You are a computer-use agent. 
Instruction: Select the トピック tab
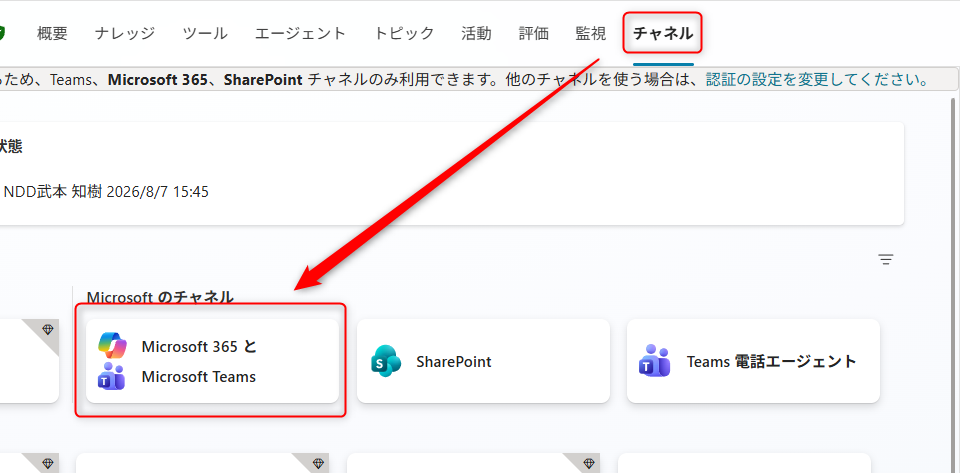coord(404,34)
